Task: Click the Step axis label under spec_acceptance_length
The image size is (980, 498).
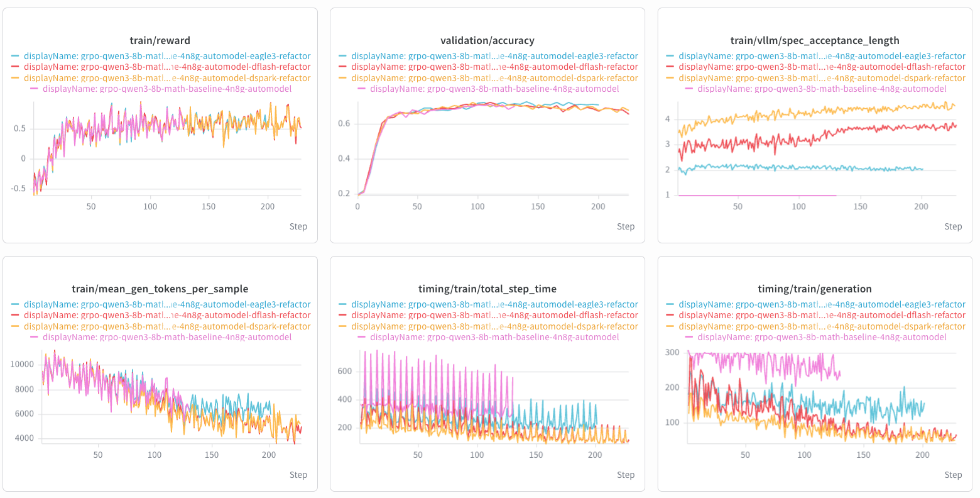Action: coord(953,226)
